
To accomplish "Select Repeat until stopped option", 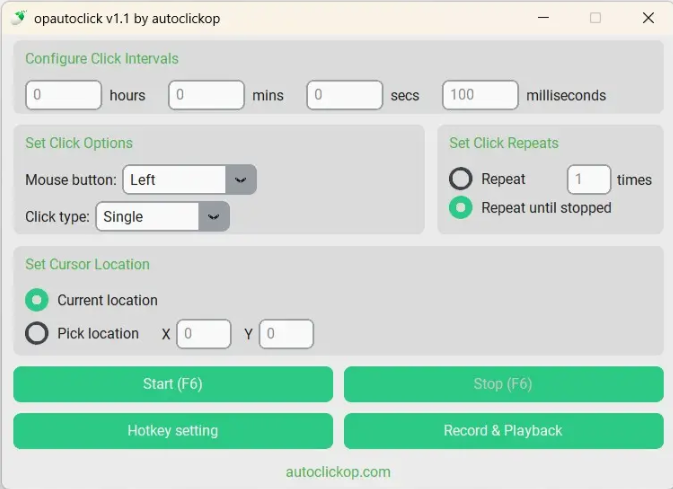I will (461, 208).
